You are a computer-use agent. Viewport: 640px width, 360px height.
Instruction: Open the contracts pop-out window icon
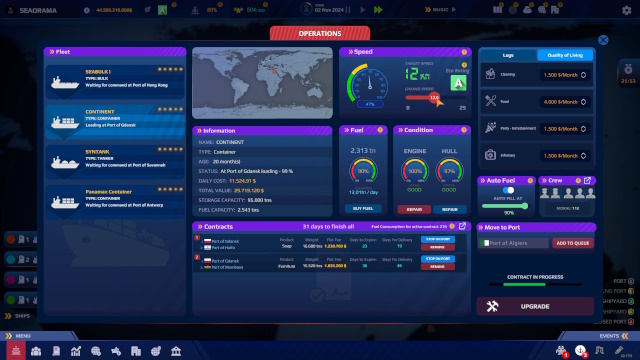[x=462, y=226]
